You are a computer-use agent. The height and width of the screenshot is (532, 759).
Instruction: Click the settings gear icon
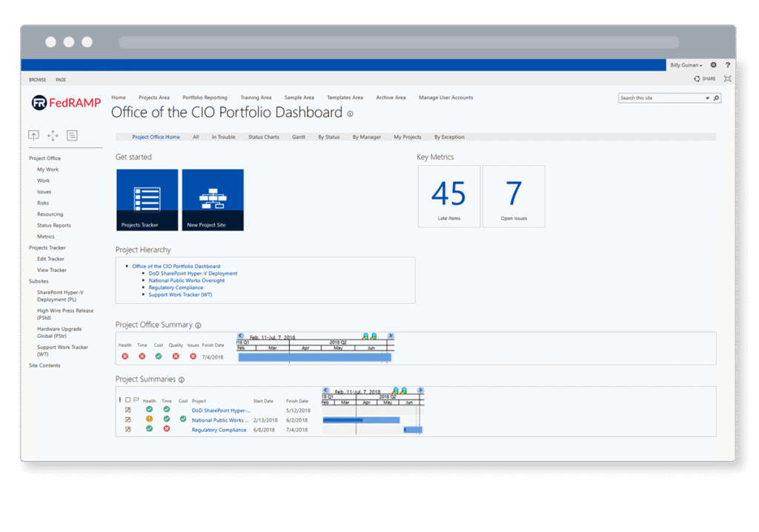tap(713, 65)
